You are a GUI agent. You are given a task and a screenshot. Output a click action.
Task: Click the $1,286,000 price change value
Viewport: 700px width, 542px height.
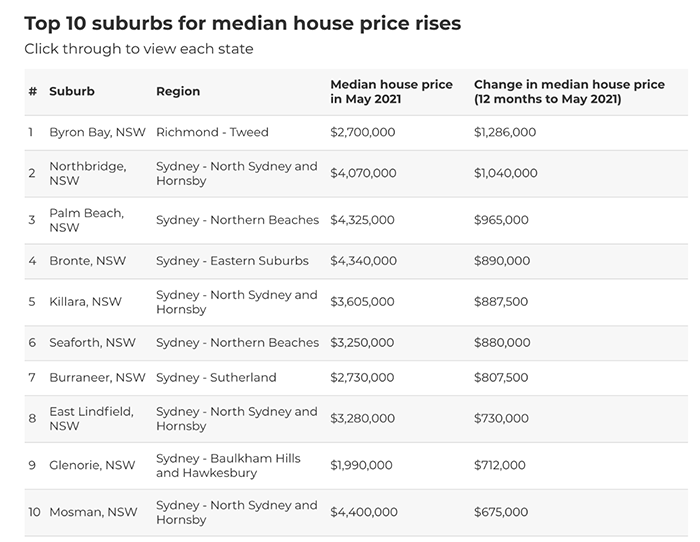coord(505,132)
